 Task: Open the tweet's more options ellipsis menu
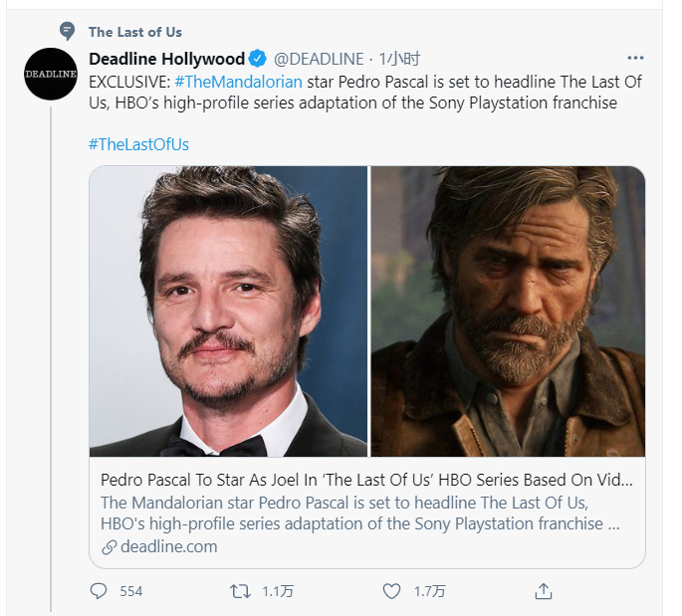click(x=635, y=58)
